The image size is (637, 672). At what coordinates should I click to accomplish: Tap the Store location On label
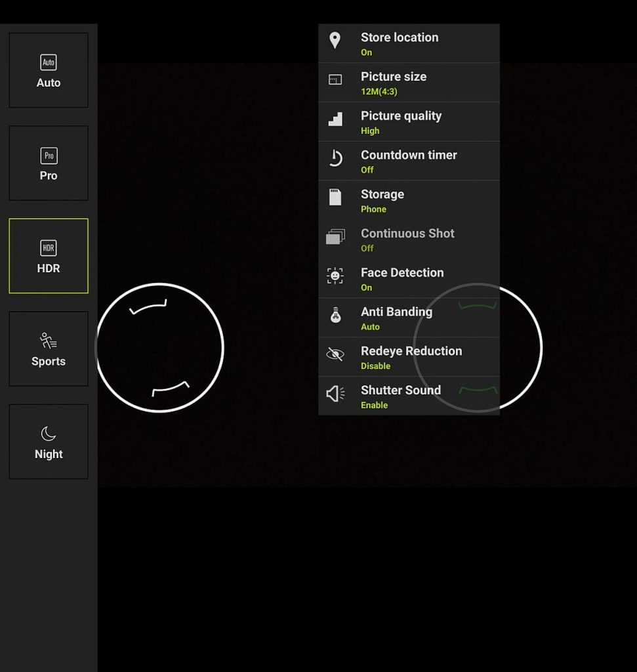pyautogui.click(x=366, y=52)
